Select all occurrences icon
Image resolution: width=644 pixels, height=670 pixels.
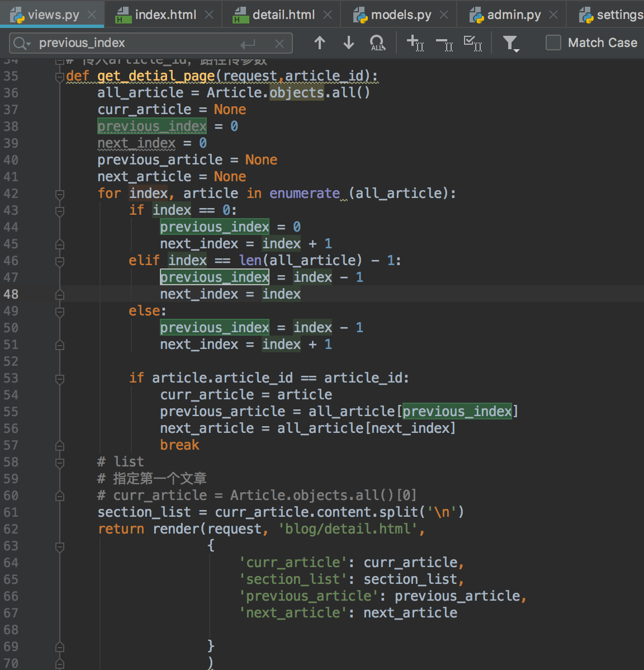pos(473,43)
